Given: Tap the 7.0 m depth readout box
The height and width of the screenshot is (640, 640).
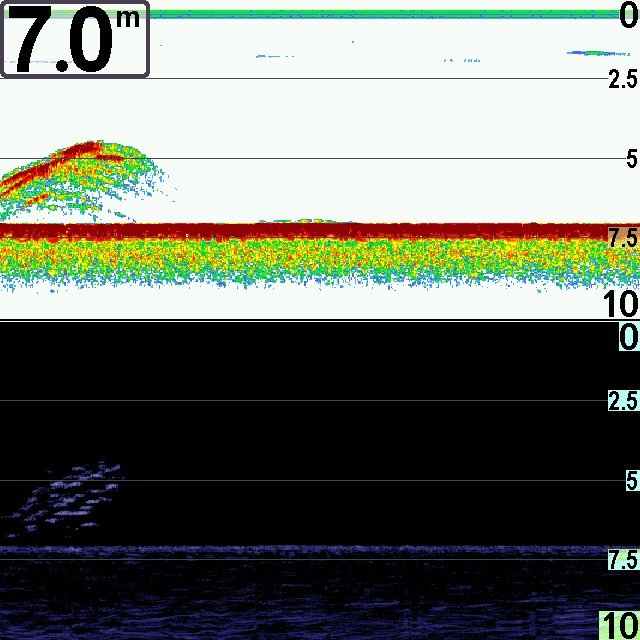Looking at the screenshot, I should tap(74, 39).
